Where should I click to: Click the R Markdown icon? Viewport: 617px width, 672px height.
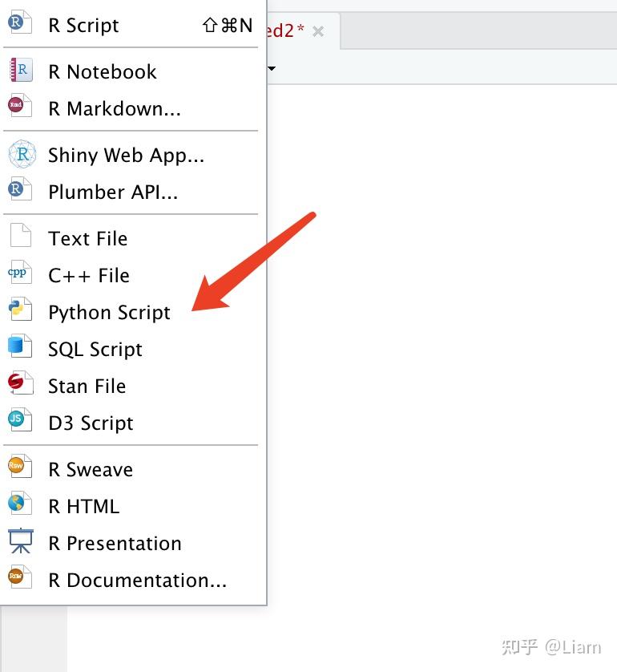click(20, 107)
